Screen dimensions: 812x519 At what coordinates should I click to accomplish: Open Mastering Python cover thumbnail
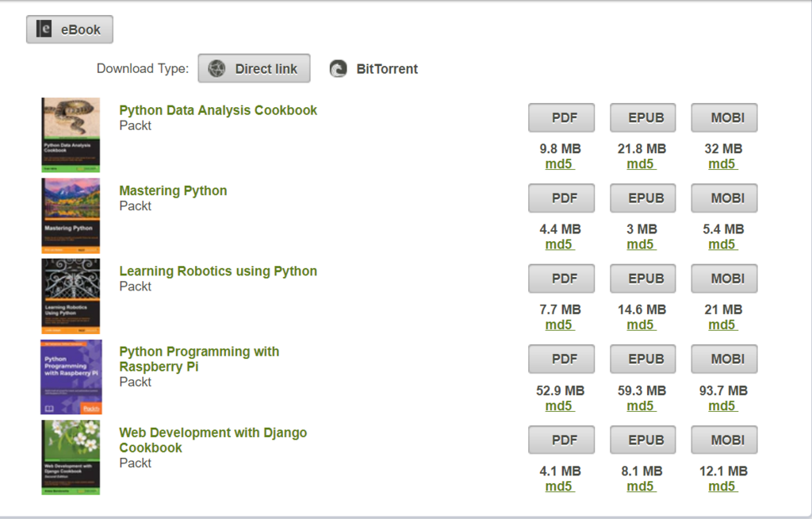[71, 215]
